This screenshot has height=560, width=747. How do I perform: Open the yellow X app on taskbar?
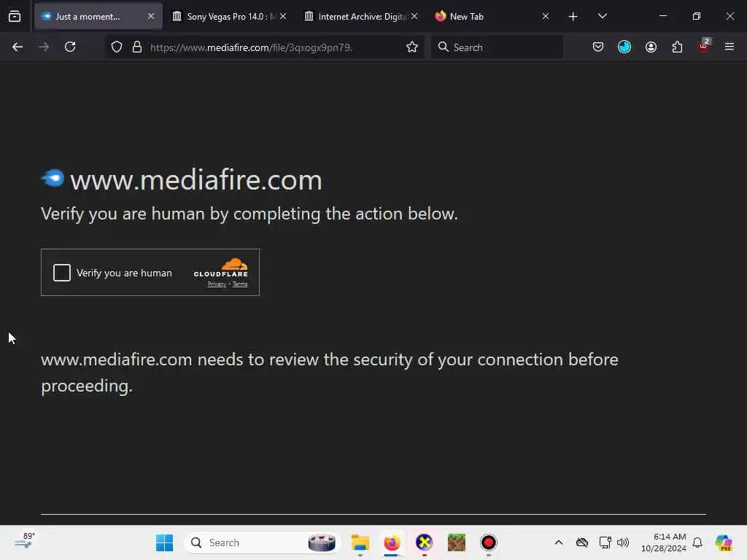pyautogui.click(x=424, y=542)
